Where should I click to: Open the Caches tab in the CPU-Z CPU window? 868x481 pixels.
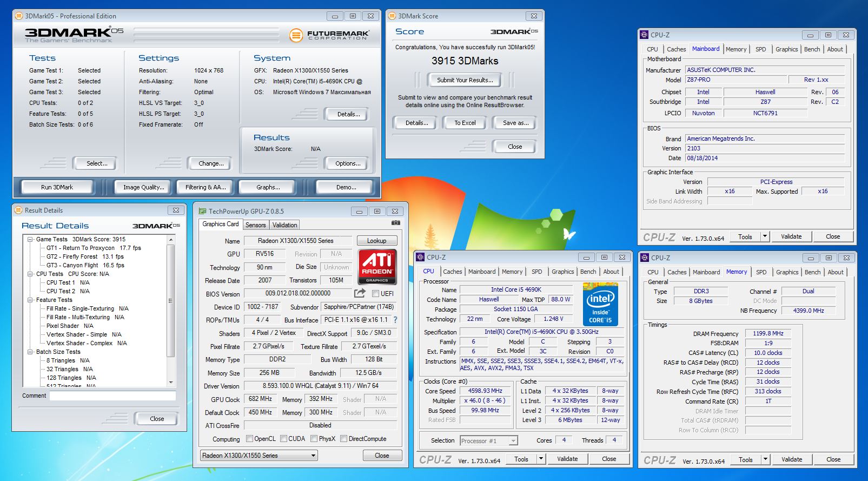pos(452,272)
